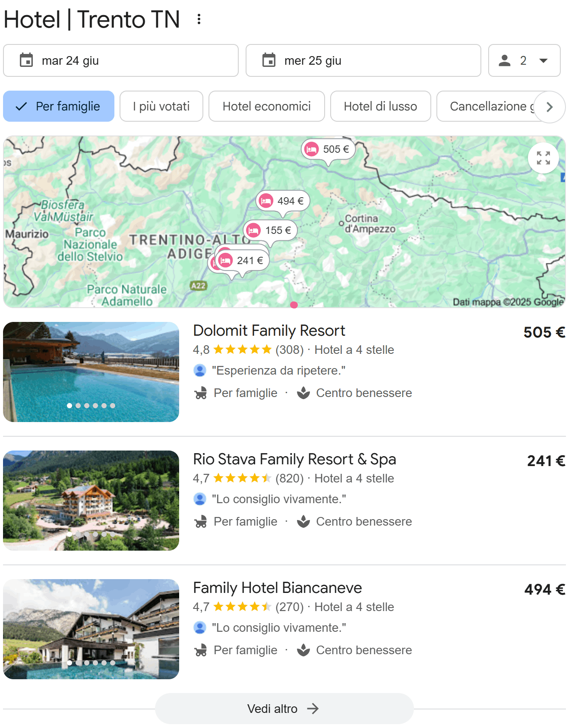Open the guests number dropdown
The height and width of the screenshot is (728, 578).
524,60
